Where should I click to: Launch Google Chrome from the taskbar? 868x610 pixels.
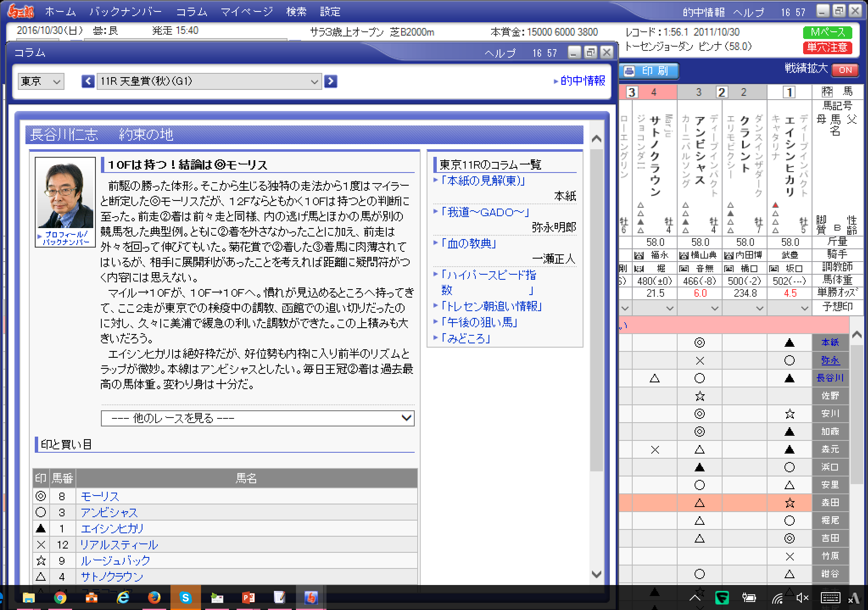pyautogui.click(x=60, y=598)
